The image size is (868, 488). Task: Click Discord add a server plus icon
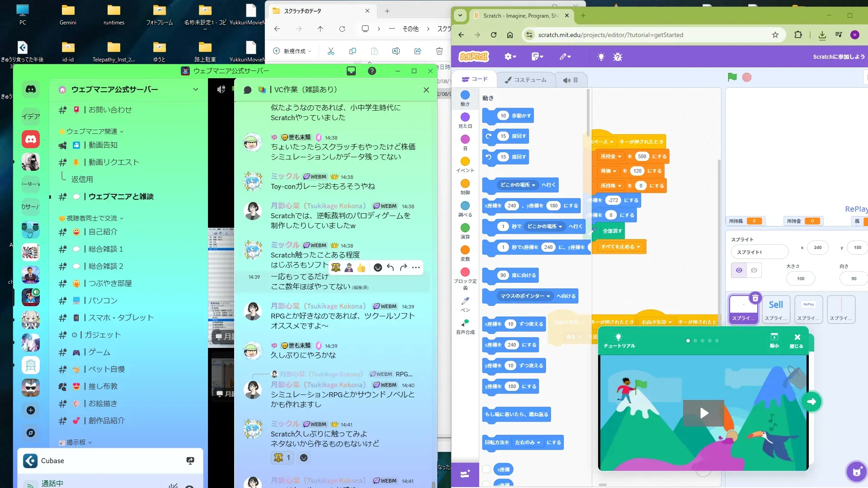pos(31,410)
